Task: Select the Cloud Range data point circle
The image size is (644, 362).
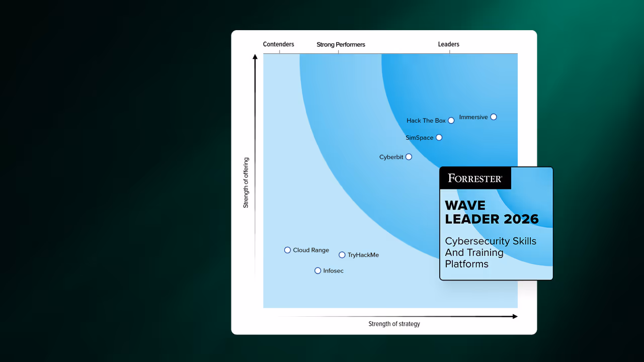Action: pyautogui.click(x=287, y=250)
